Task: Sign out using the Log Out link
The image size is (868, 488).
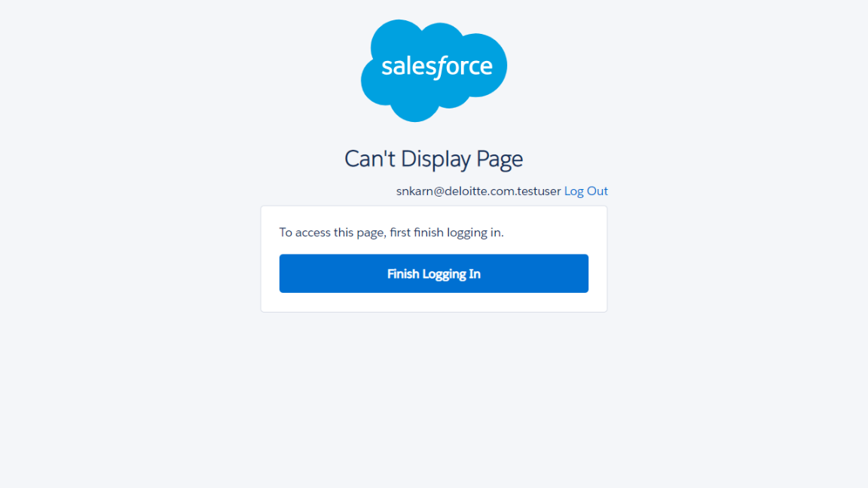Action: coord(585,191)
